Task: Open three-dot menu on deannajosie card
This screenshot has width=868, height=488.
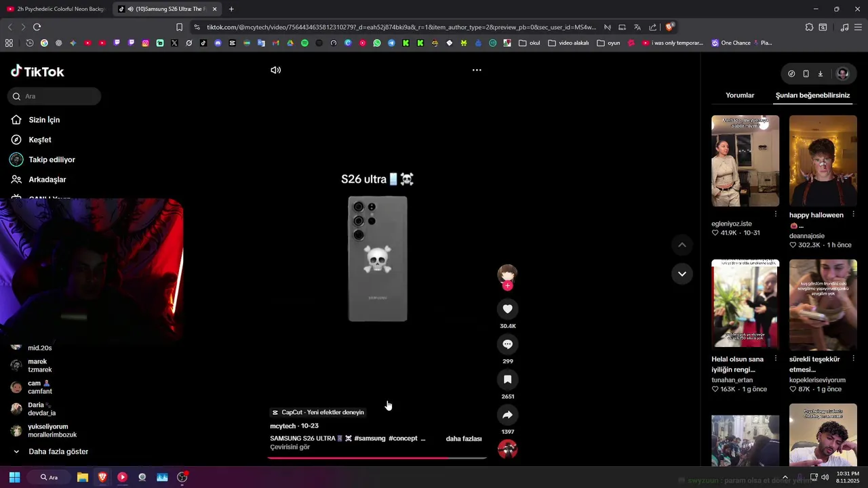Action: [x=854, y=214]
